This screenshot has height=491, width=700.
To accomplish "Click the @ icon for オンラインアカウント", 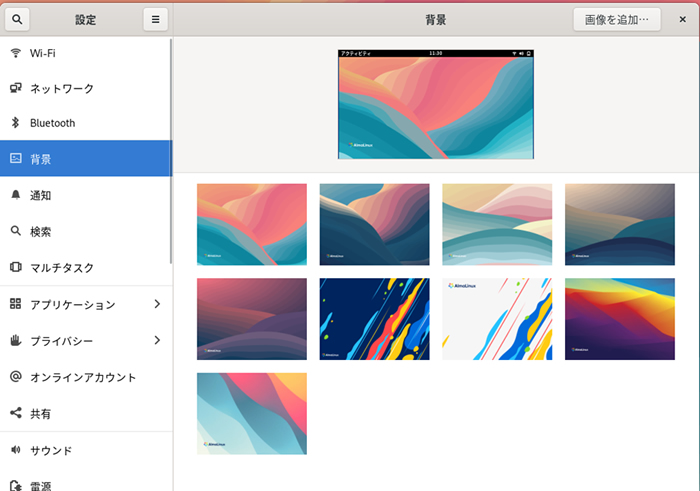I will 16,377.
